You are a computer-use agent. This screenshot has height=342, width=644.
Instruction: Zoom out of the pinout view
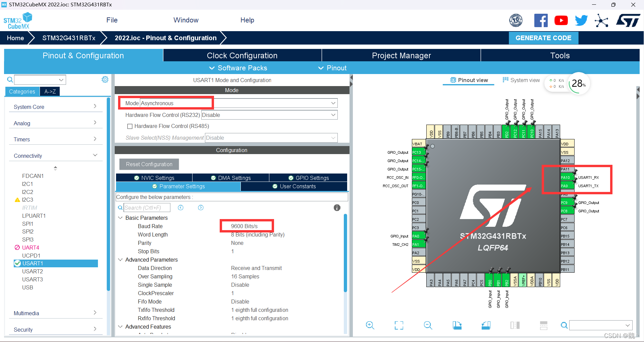click(x=428, y=325)
